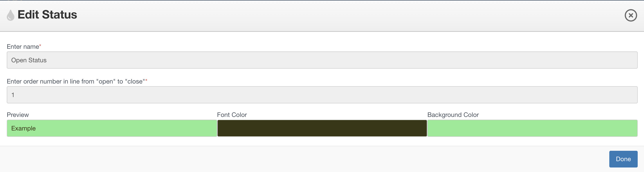The image size is (644, 172).
Task: Click the word Example in preview
Action: [23, 128]
